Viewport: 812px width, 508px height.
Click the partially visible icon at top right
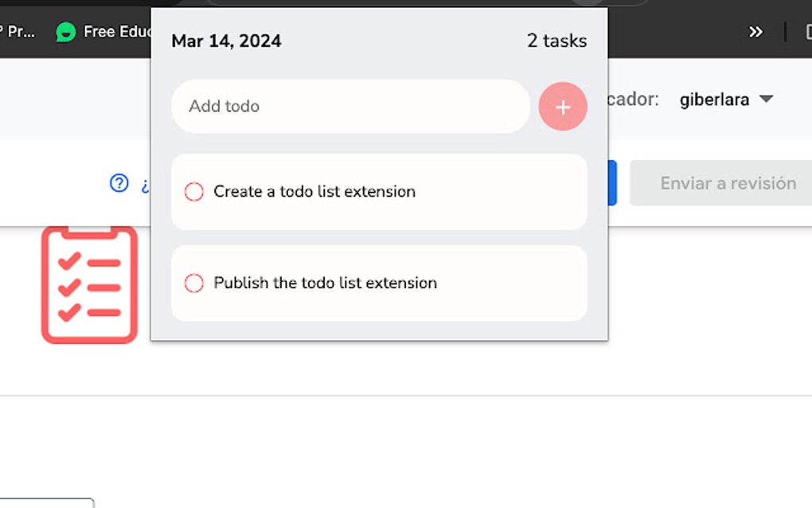809,32
